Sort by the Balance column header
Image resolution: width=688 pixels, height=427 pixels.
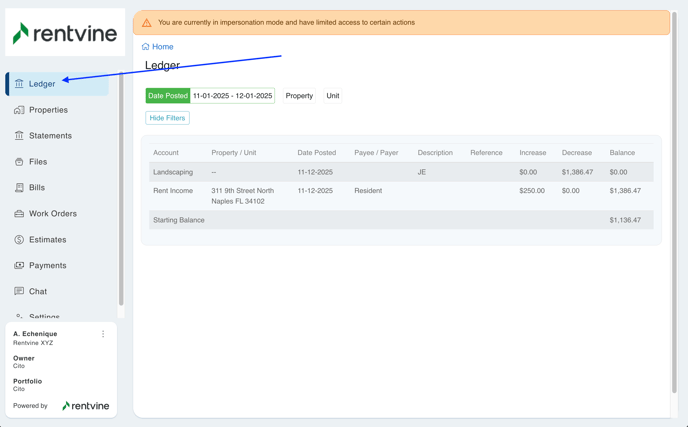click(x=622, y=153)
